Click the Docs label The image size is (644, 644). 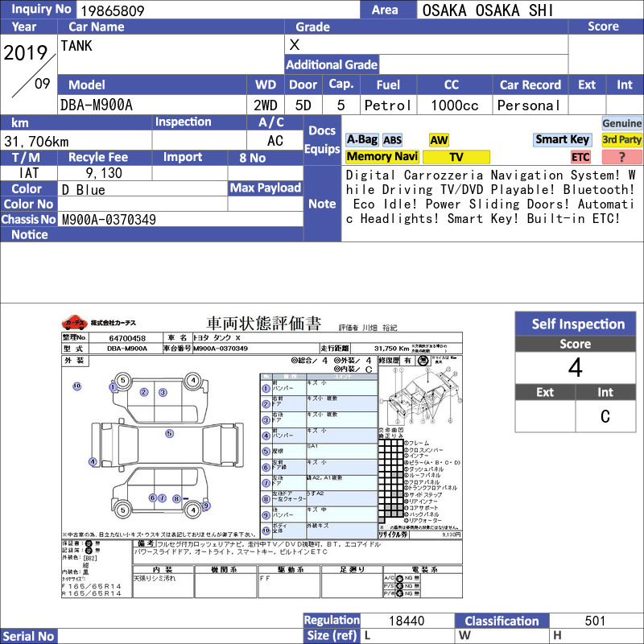click(322, 130)
